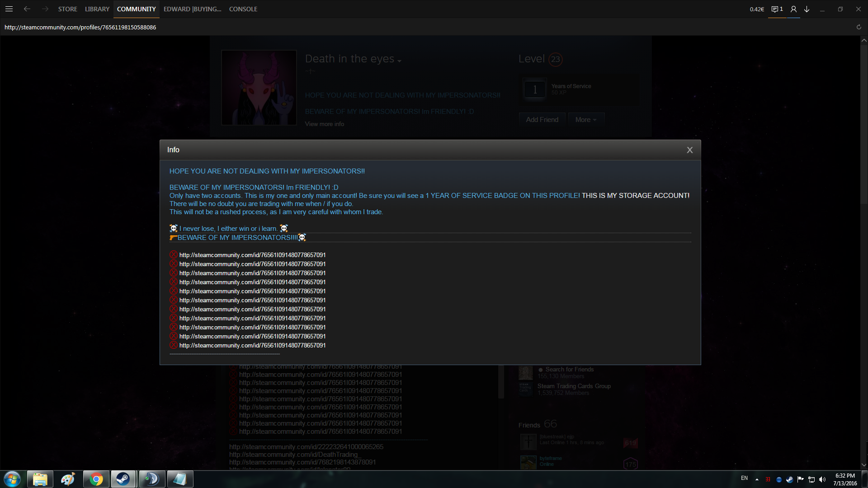868x488 pixels.
Task: Click the forward navigation arrow
Action: tap(45, 9)
